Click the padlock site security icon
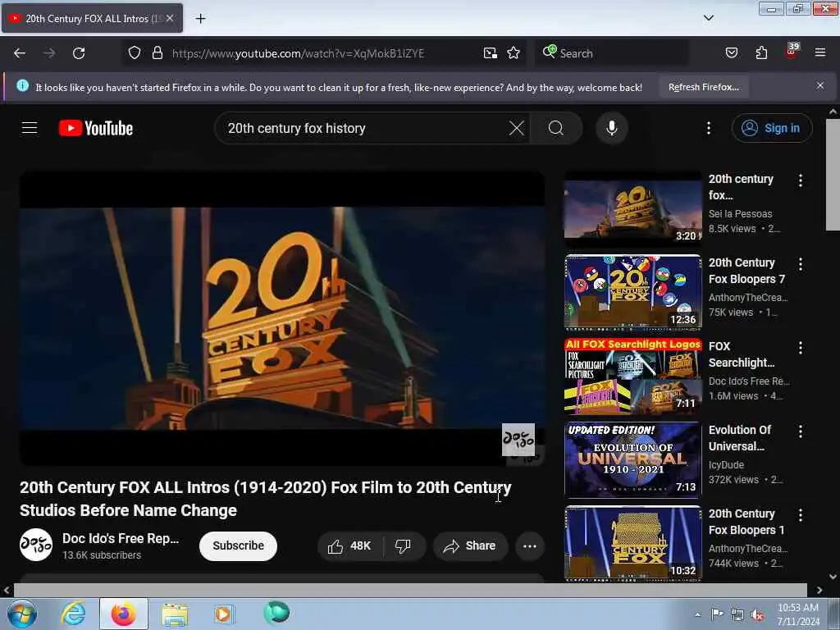The height and width of the screenshot is (630, 840). [x=157, y=53]
